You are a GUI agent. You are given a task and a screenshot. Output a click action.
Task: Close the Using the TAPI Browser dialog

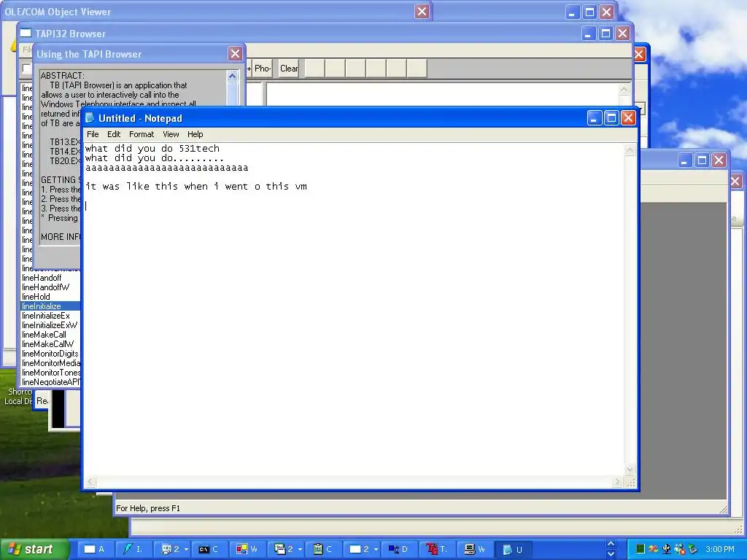pyautogui.click(x=235, y=54)
